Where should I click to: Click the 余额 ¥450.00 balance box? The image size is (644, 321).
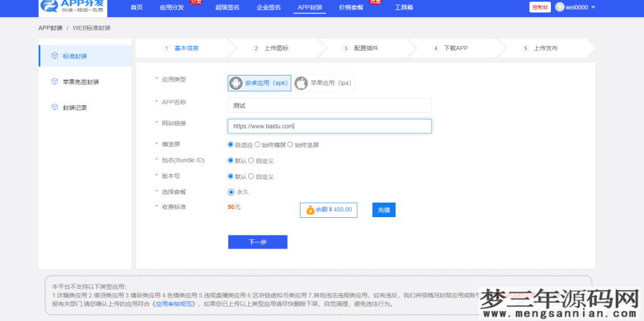coord(328,210)
